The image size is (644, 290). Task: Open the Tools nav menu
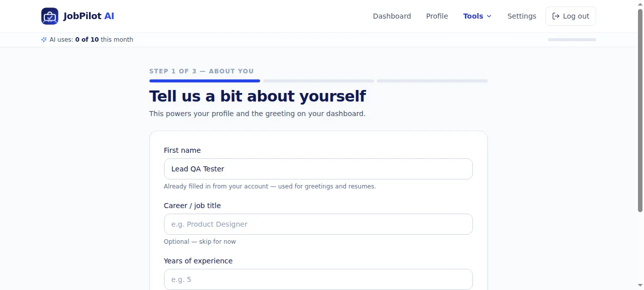pos(477,16)
